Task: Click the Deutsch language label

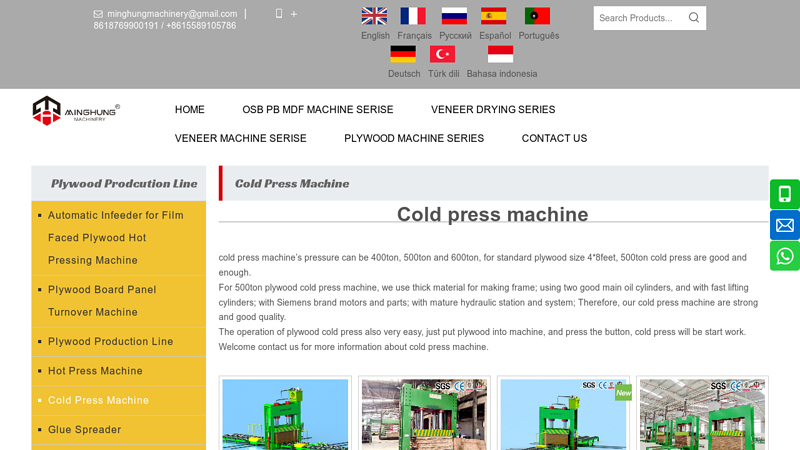Action: click(404, 73)
